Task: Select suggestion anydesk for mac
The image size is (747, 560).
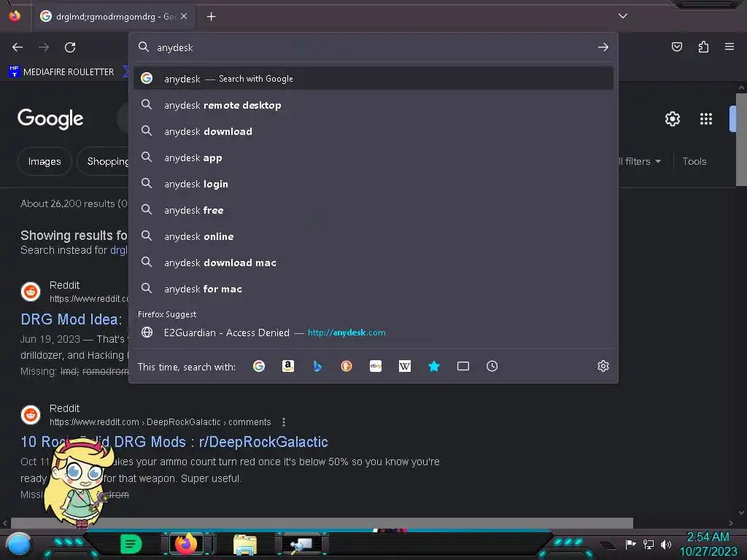Action: pyautogui.click(x=373, y=289)
